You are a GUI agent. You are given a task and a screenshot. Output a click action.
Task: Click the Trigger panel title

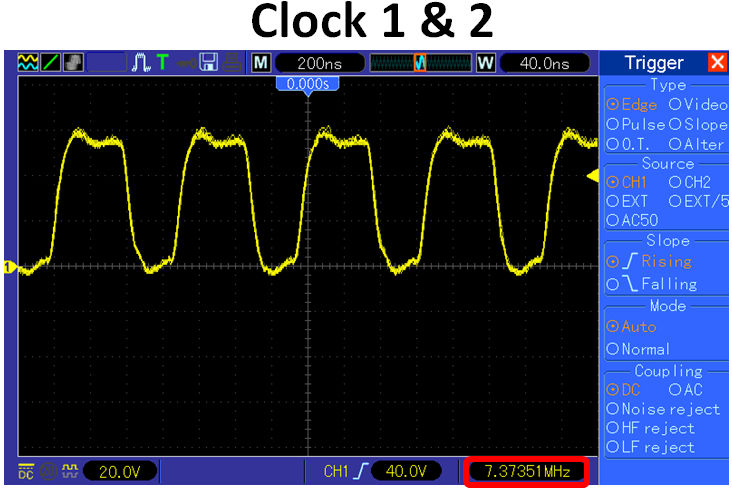[x=654, y=63]
